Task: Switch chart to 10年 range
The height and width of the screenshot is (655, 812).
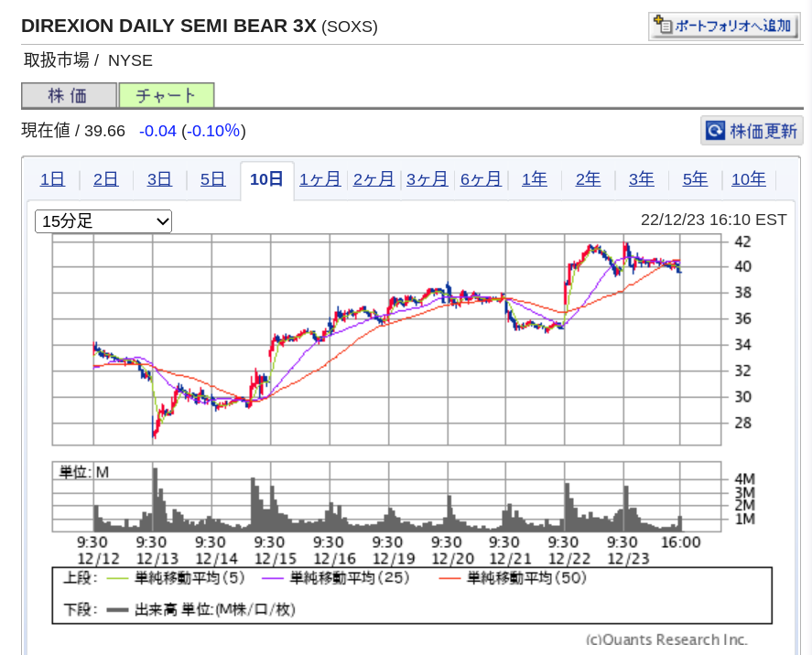Action: 748,179
